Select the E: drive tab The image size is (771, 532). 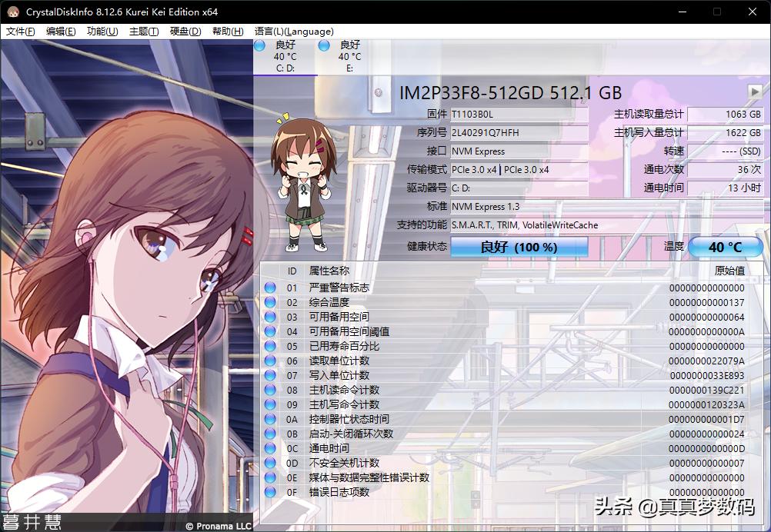pos(349,56)
